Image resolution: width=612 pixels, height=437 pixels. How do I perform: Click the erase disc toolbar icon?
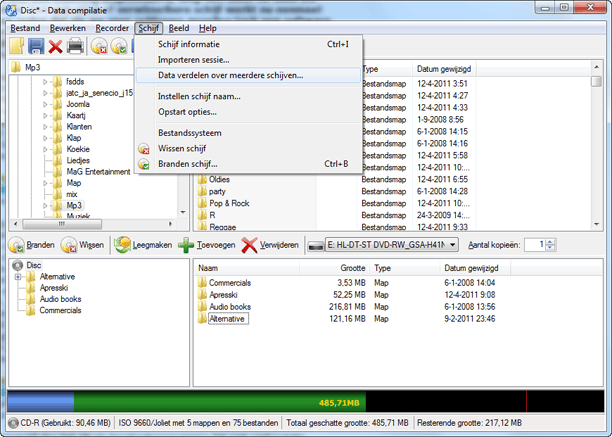(x=99, y=46)
